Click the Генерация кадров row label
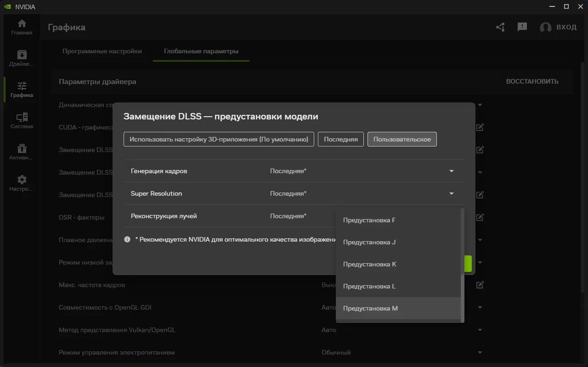588x367 pixels. tap(159, 171)
